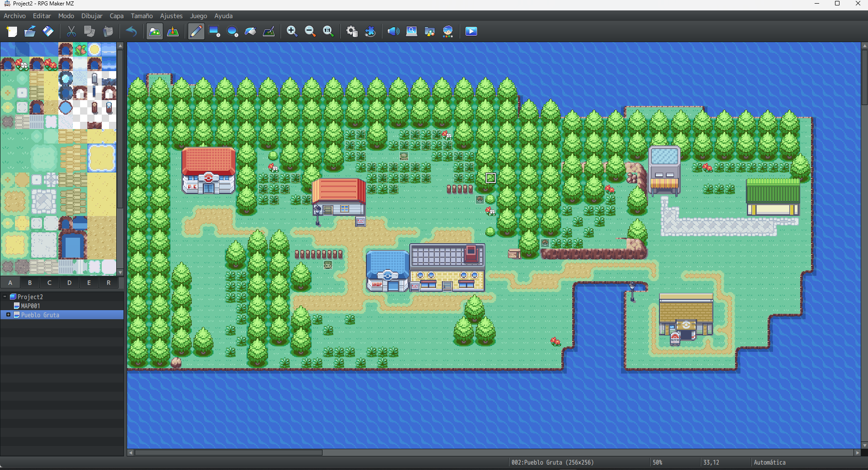Zoom out of the map

pyautogui.click(x=310, y=31)
